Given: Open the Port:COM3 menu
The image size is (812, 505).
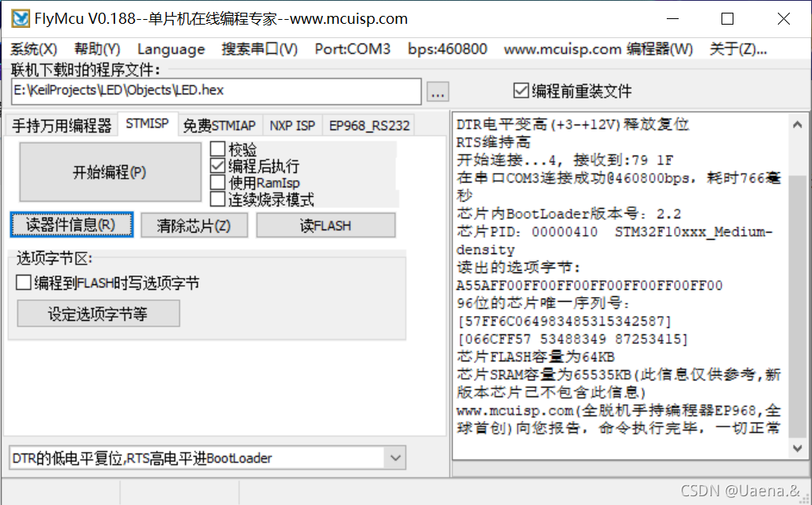Looking at the screenshot, I should 352,48.
